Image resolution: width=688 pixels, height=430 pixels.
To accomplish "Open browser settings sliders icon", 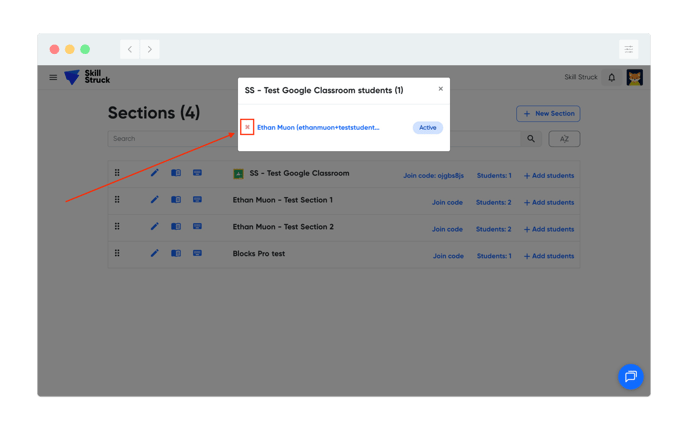I will [628, 49].
